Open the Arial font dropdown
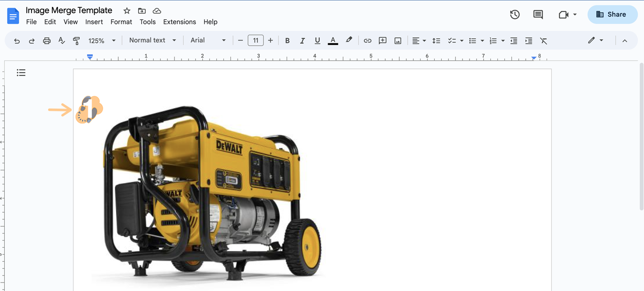This screenshot has width=644, height=291. pyautogui.click(x=208, y=41)
